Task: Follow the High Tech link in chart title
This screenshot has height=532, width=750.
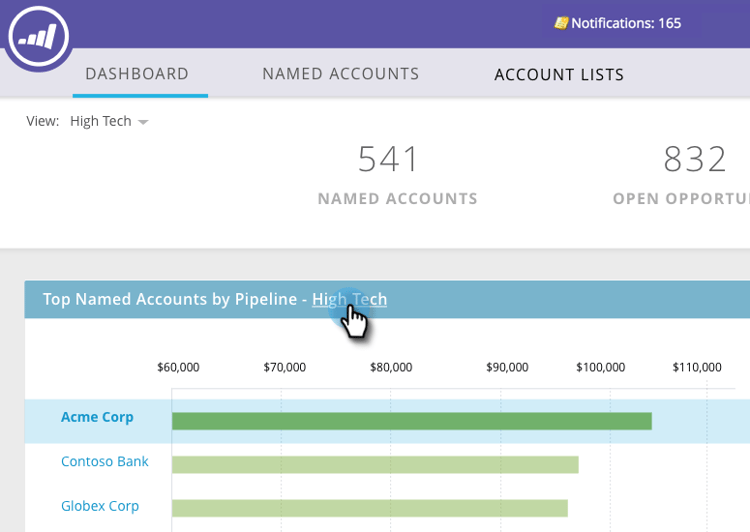Action: [x=349, y=299]
